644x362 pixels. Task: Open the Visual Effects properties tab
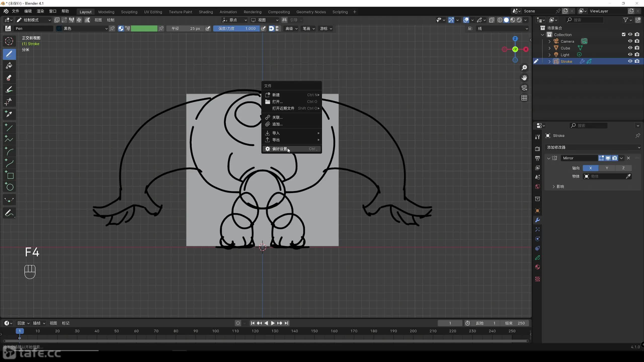[538, 230]
